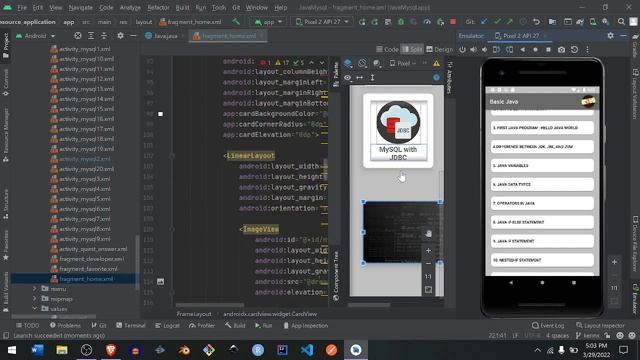Screen dimensions: 640x360
Task: Open the Build menu
Action: [x=182, y=7]
